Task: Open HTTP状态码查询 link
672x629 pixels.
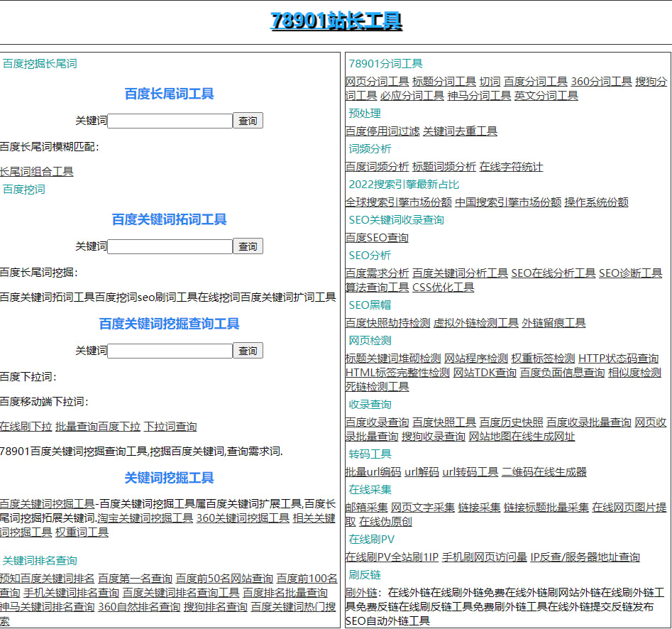Action: point(619,359)
